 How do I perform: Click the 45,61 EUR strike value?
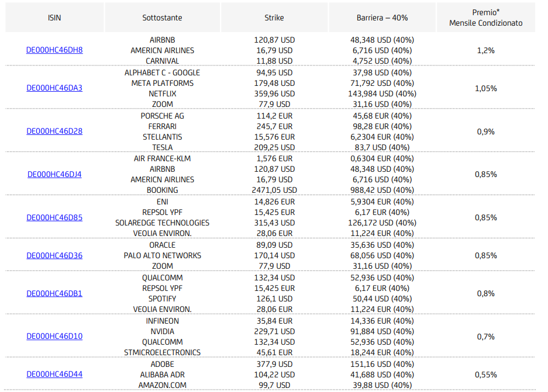point(274,352)
